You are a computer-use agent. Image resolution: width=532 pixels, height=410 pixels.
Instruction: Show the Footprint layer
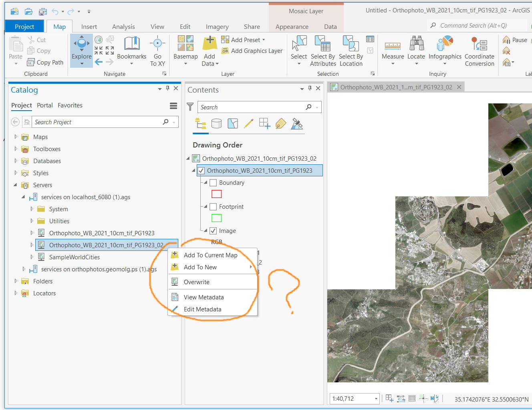213,206
